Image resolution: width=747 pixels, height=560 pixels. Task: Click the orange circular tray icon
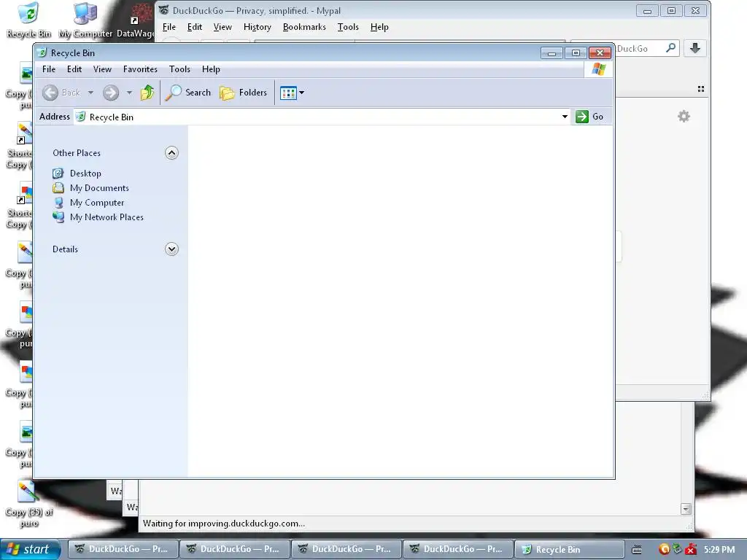click(664, 549)
